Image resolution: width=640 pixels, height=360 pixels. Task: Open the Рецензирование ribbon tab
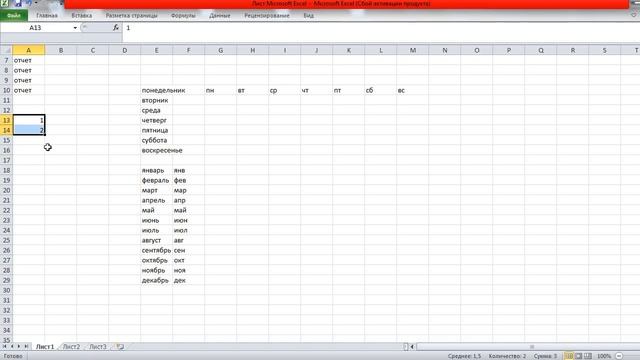click(267, 16)
